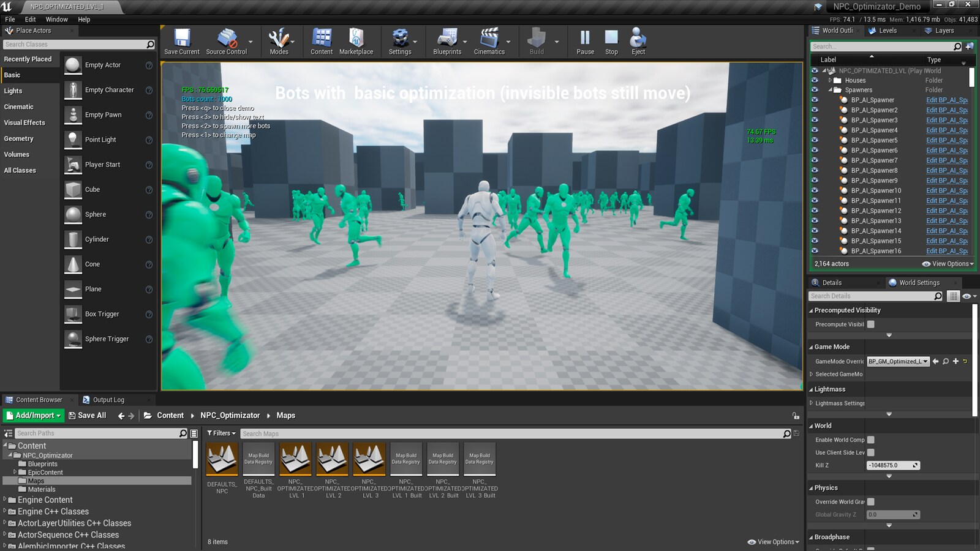Expand the Filters dropdown in Content Browser
The image size is (980, 551).
click(221, 433)
